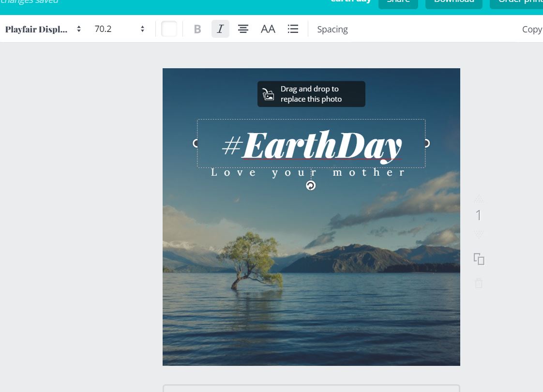Open the Share dialog
This screenshot has height=392, width=543.
pos(398,2)
